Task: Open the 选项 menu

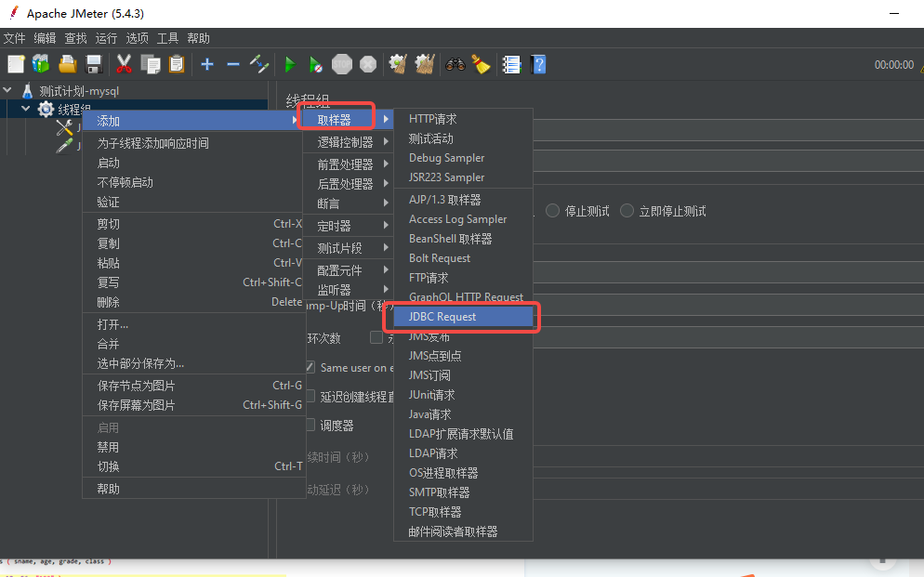Action: point(137,38)
